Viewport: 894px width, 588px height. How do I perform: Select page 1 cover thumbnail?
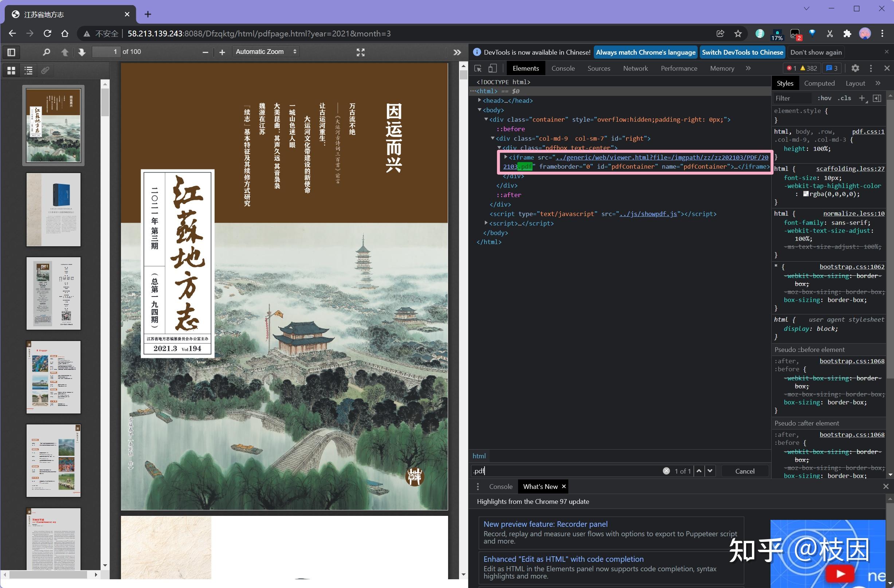coord(53,125)
